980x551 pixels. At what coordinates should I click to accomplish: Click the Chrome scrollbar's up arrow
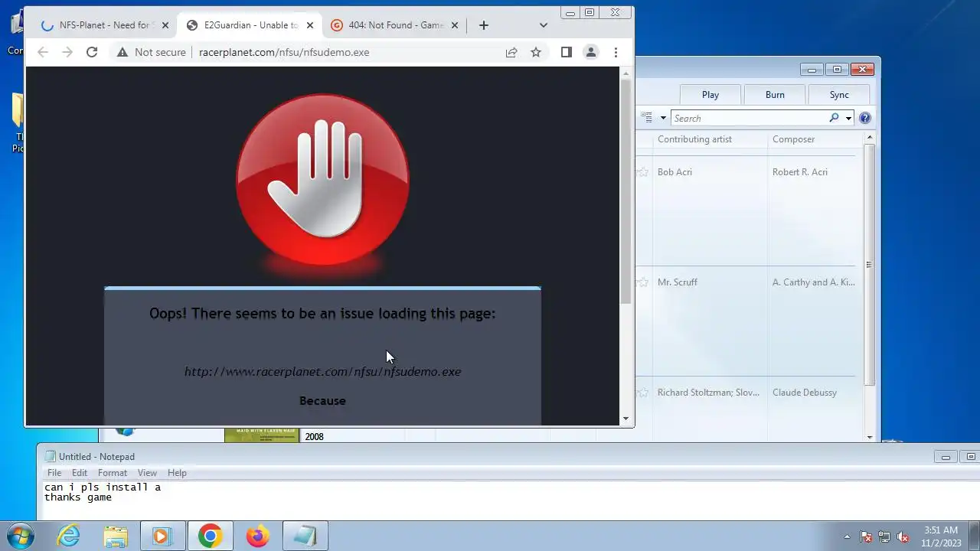pos(626,73)
